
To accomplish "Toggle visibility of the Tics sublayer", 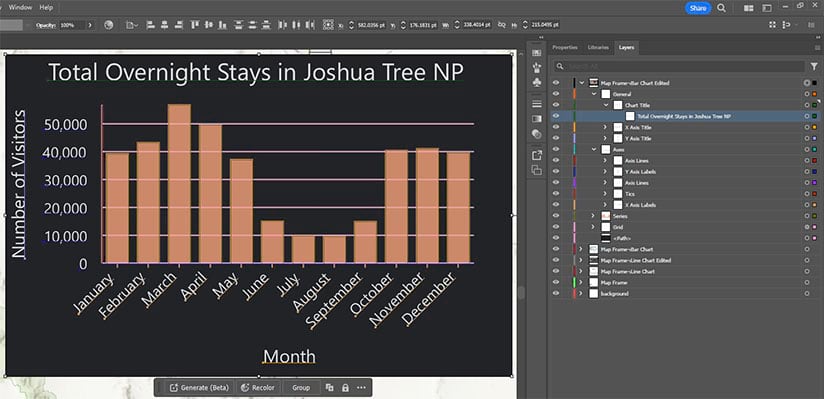I will 556,194.
